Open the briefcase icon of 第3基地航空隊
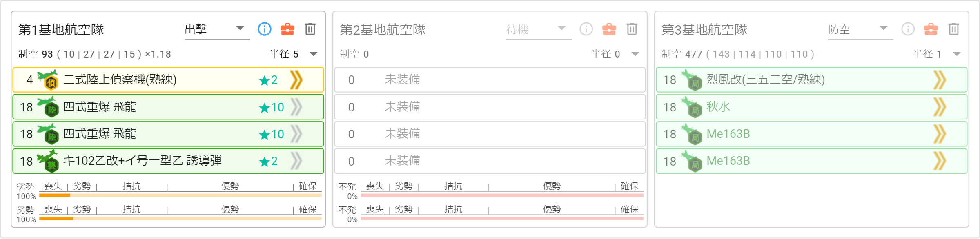 (931, 29)
